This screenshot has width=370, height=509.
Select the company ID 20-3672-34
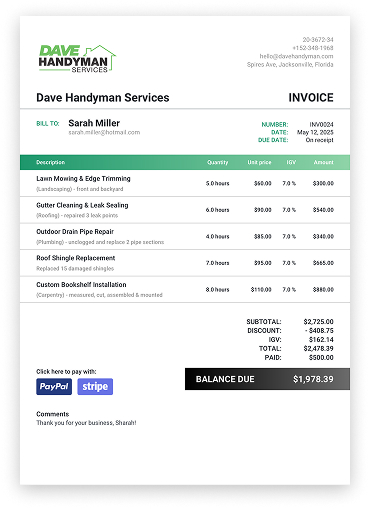point(318,40)
